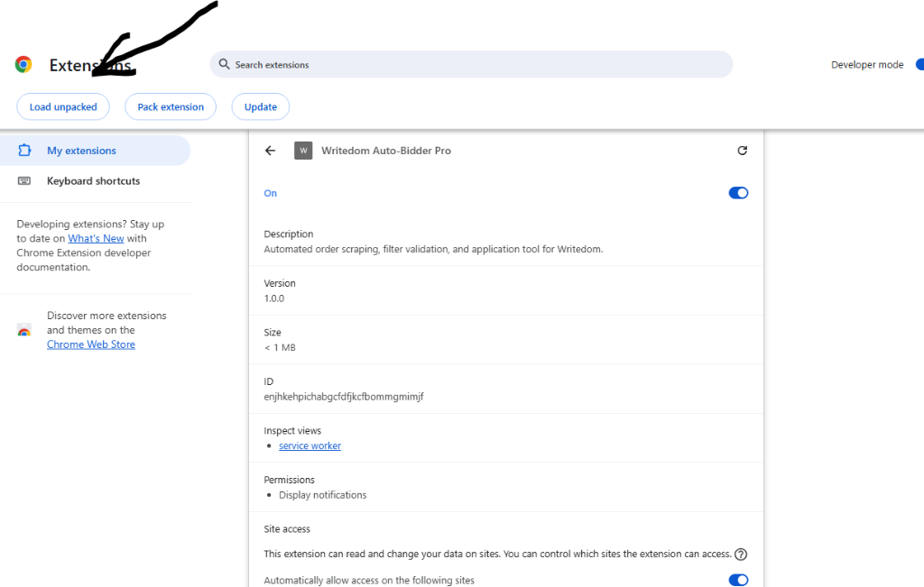Focus the Search extensions field
The height and width of the screenshot is (587, 924).
tap(471, 64)
